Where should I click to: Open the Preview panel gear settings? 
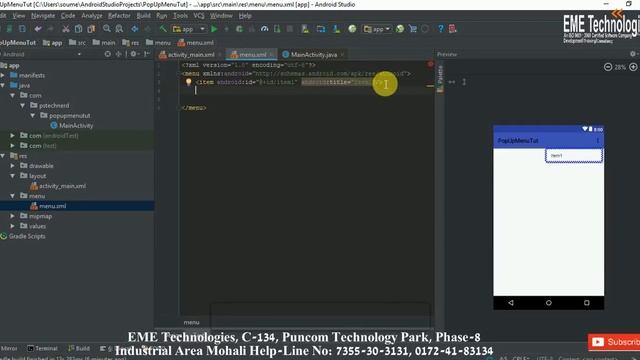tap(633, 54)
